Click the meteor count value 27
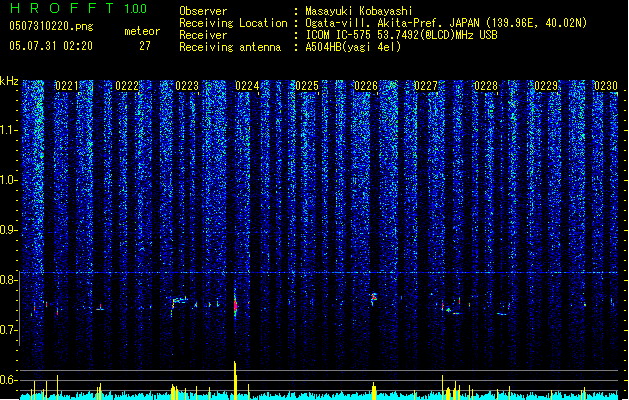629x400 pixels. click(x=145, y=46)
